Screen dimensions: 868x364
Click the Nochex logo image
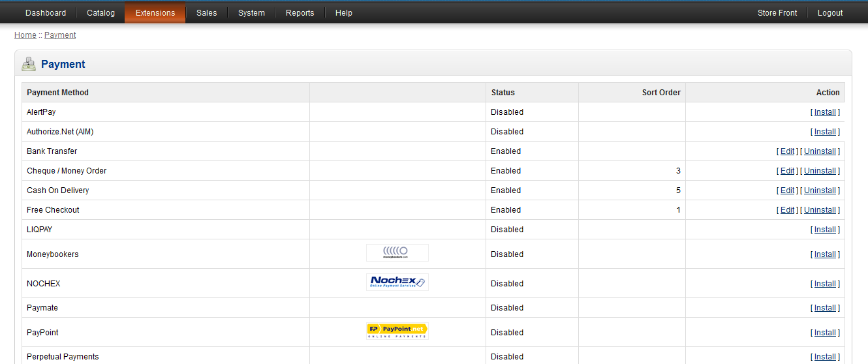[397, 282]
